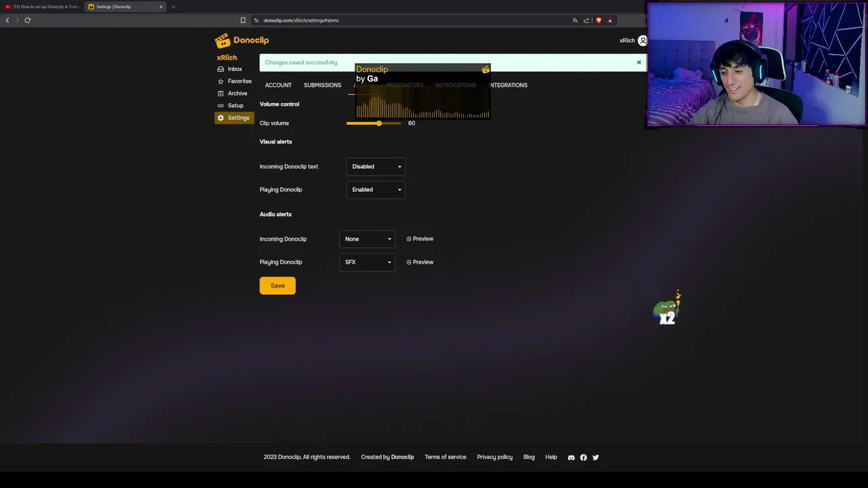Open the Incoming Donoclip audio None dropdown
This screenshot has width=868, height=488.
point(367,239)
